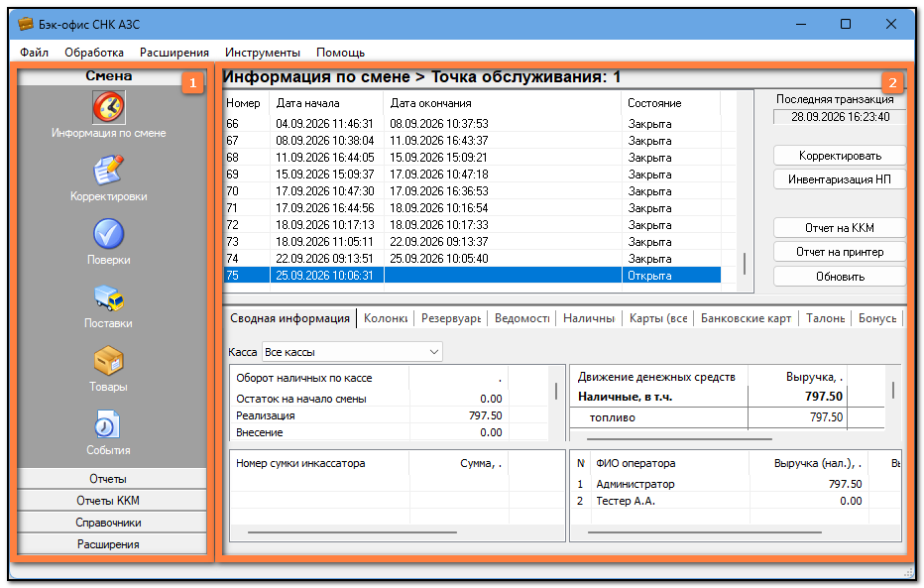This screenshot has height=588, width=924.
Task: Open the Помощь menu
Action: 341,53
